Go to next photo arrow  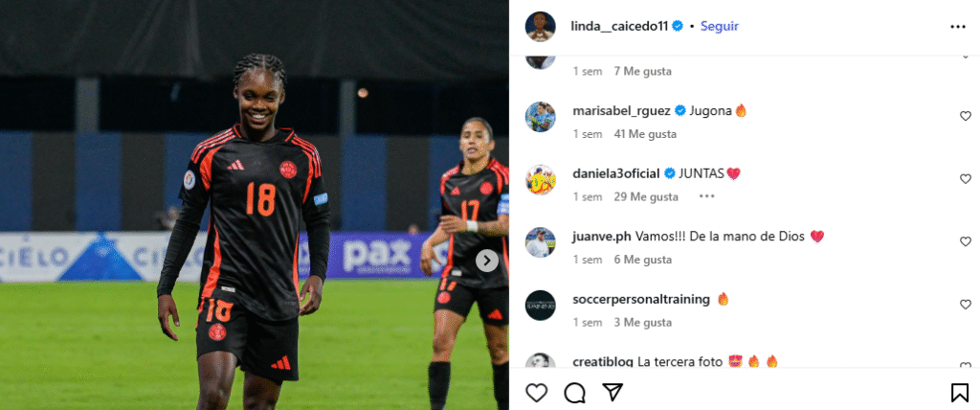tap(487, 261)
